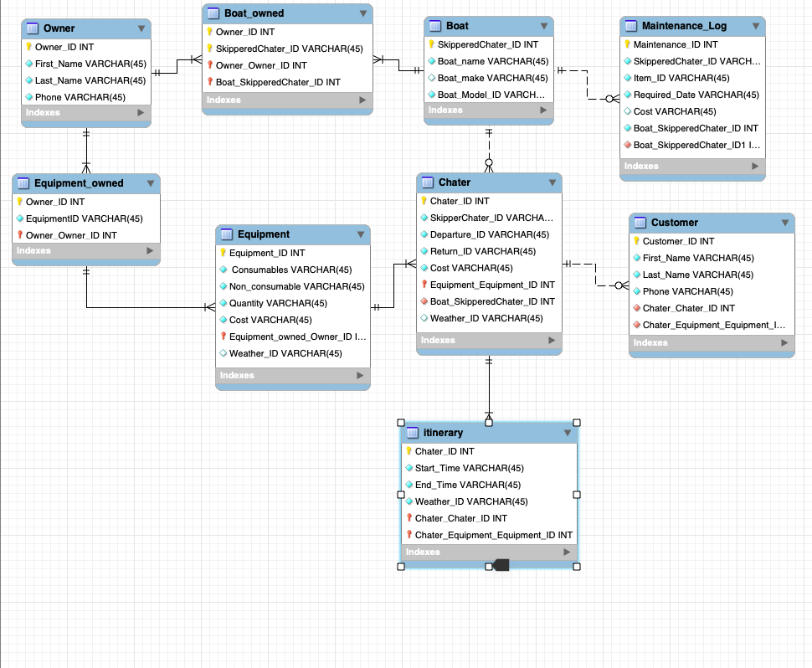The height and width of the screenshot is (668, 812).
Task: Click the table icon beside the Owner header
Action: coord(33,28)
